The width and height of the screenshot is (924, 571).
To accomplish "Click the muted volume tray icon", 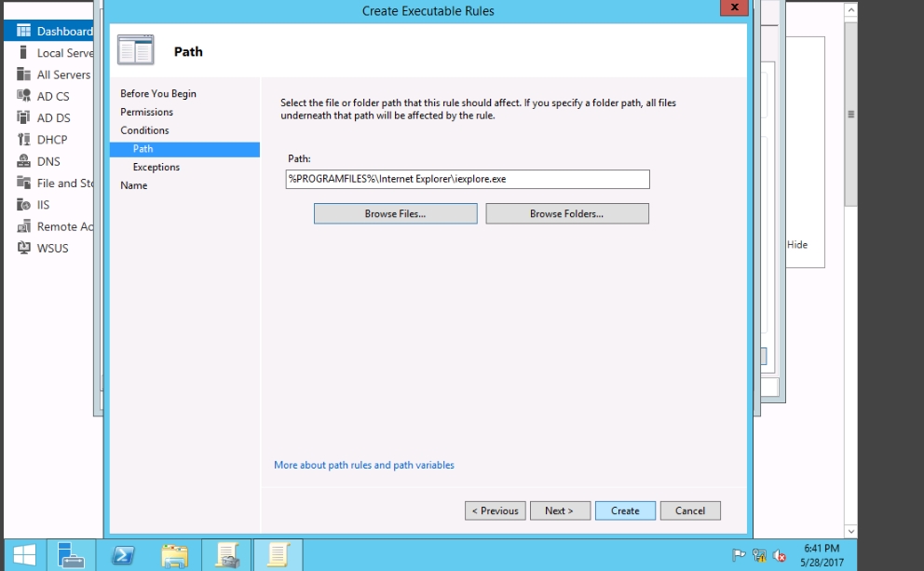I will pyautogui.click(x=780, y=556).
